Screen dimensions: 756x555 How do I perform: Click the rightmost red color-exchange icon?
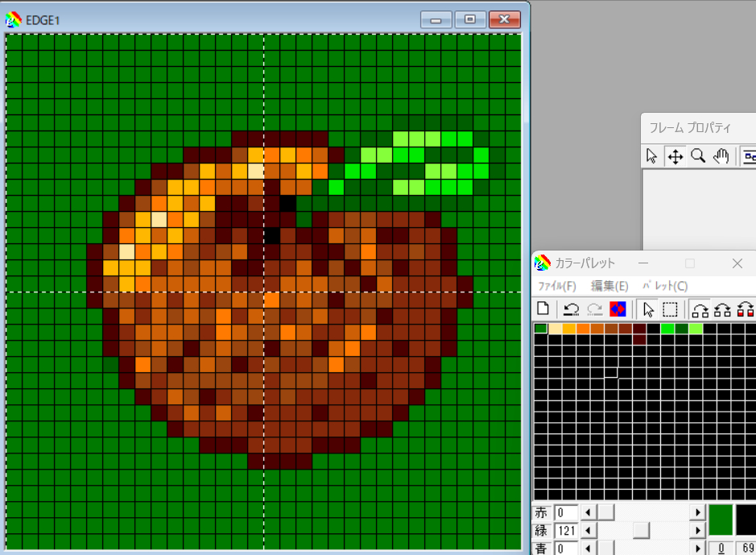pos(746,309)
